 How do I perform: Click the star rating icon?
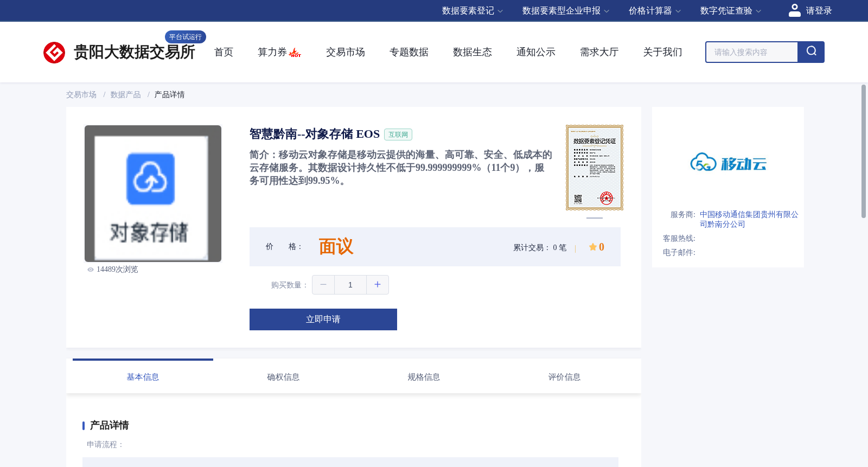point(593,247)
